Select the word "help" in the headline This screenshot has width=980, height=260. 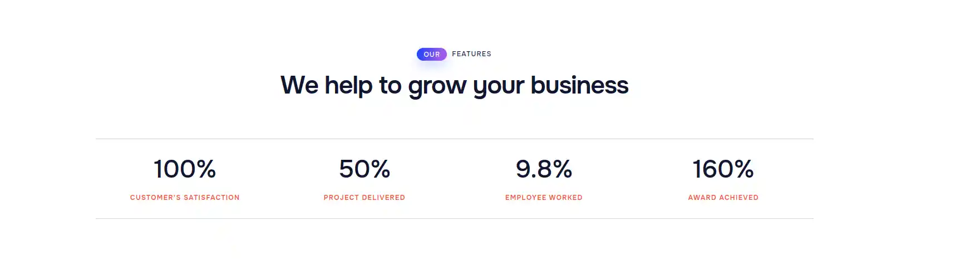coord(348,86)
